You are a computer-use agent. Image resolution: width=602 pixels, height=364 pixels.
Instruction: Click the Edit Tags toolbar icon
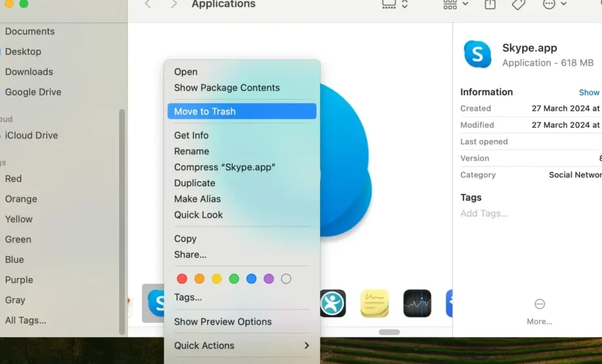click(x=518, y=4)
